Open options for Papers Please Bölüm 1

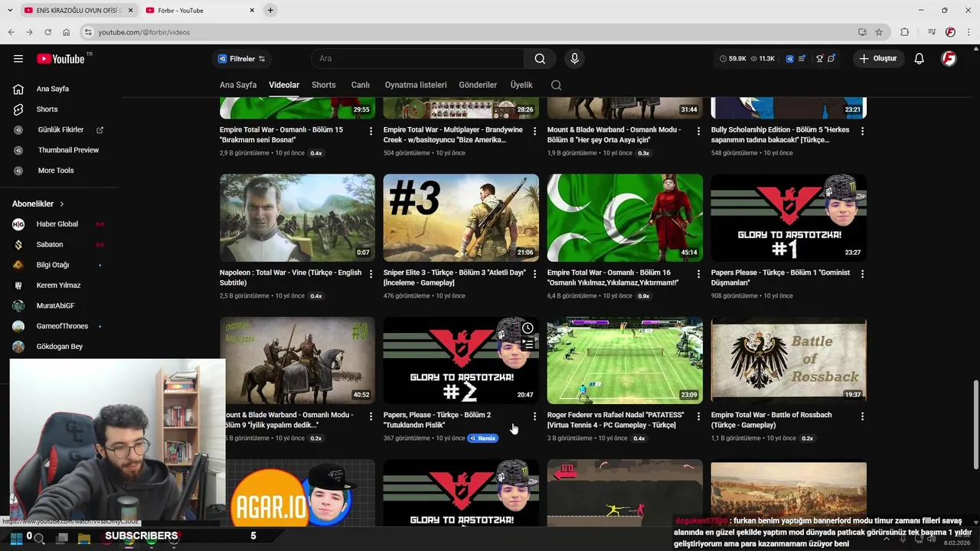[862, 273]
